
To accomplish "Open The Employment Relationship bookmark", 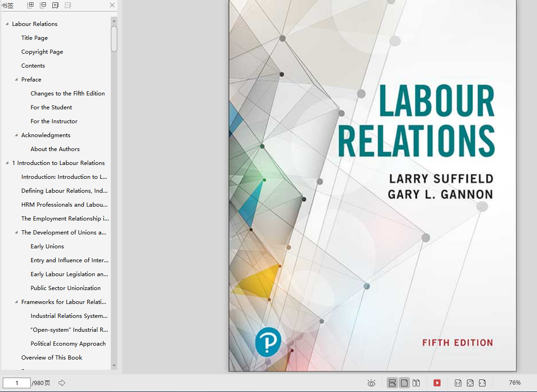I will click(65, 219).
